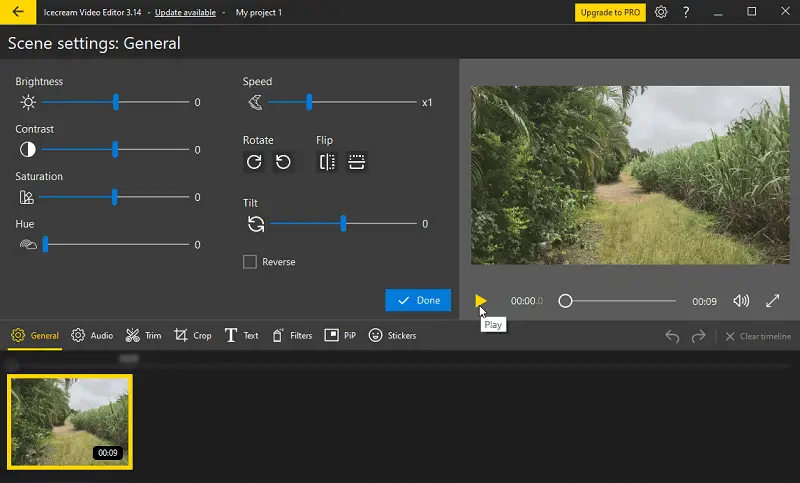Enable the Reverse checkbox

[249, 262]
